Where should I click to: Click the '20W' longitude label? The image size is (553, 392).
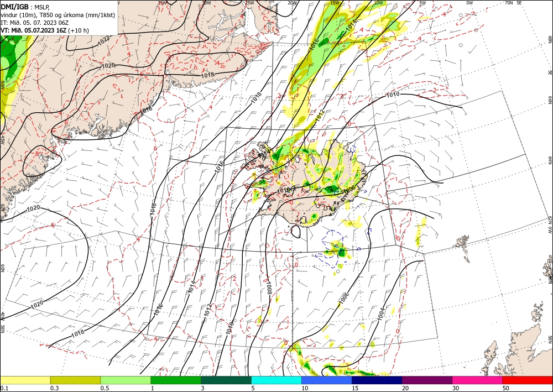click(x=292, y=3)
